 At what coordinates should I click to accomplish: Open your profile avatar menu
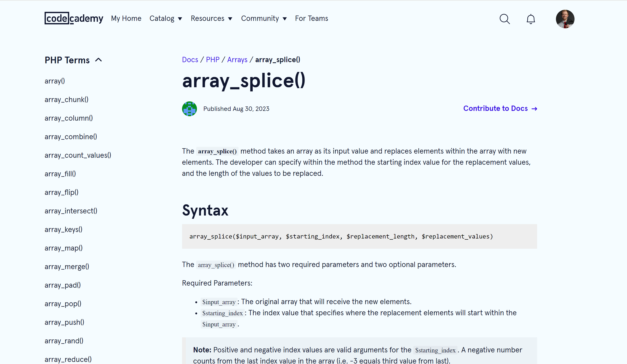click(x=565, y=19)
